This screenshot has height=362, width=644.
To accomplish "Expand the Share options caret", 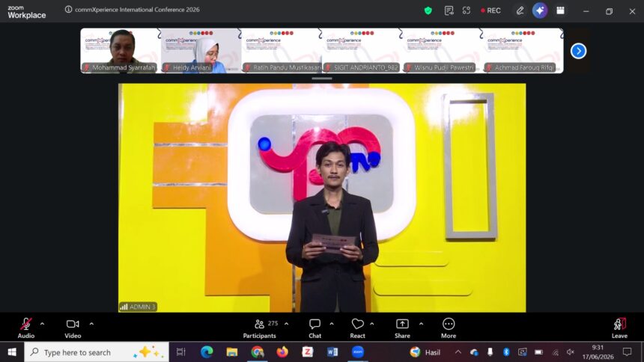I will point(421,324).
